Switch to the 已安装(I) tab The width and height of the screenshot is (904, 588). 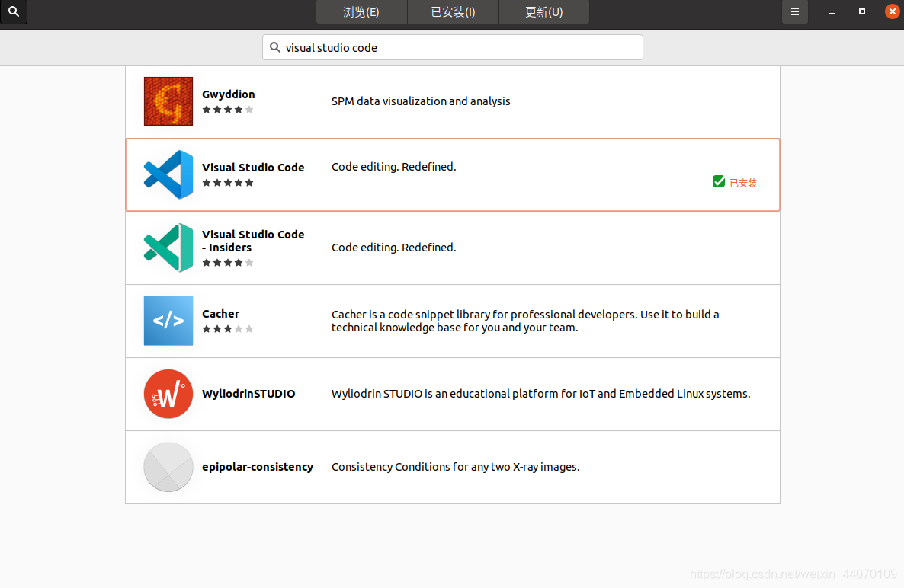click(x=453, y=12)
